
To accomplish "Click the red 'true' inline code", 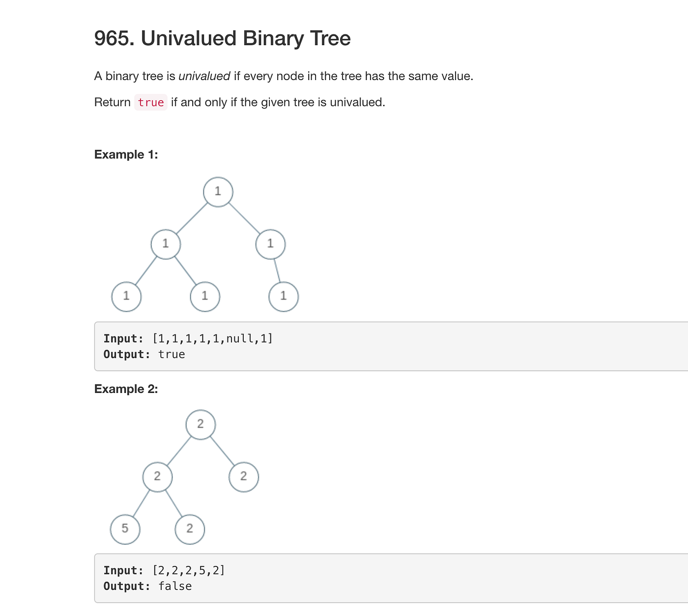I will coord(151,103).
